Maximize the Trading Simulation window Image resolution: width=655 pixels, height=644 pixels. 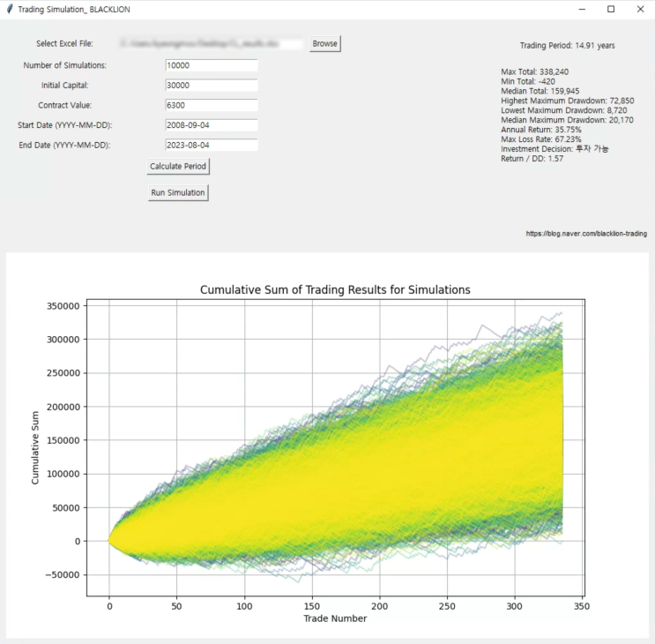coord(611,9)
